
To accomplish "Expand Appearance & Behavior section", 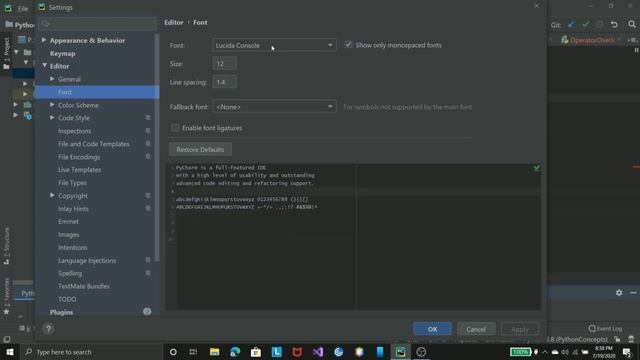I will 44,40.
